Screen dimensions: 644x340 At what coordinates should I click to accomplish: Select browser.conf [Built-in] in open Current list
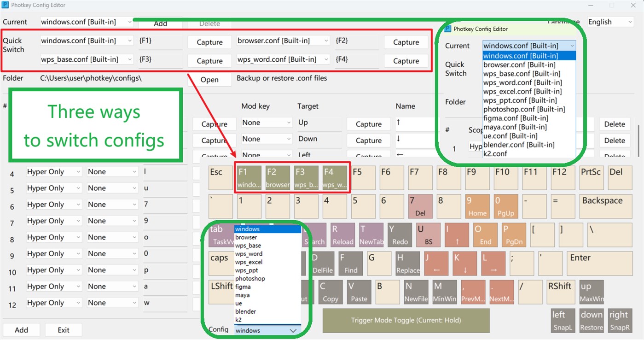[529, 65]
